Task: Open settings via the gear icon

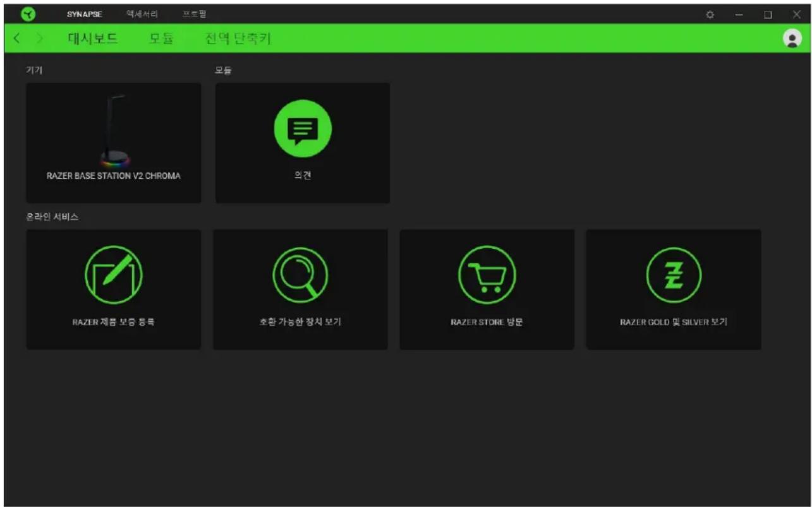Action: (710, 15)
